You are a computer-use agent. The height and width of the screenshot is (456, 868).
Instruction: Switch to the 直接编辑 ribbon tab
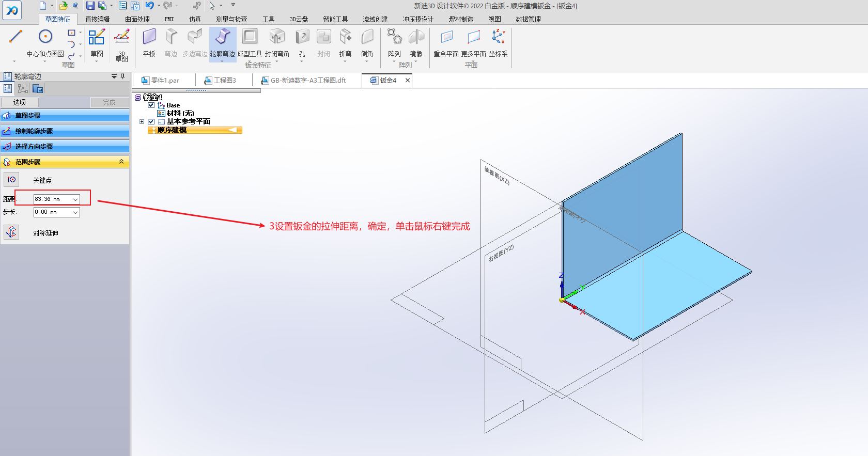coord(98,19)
